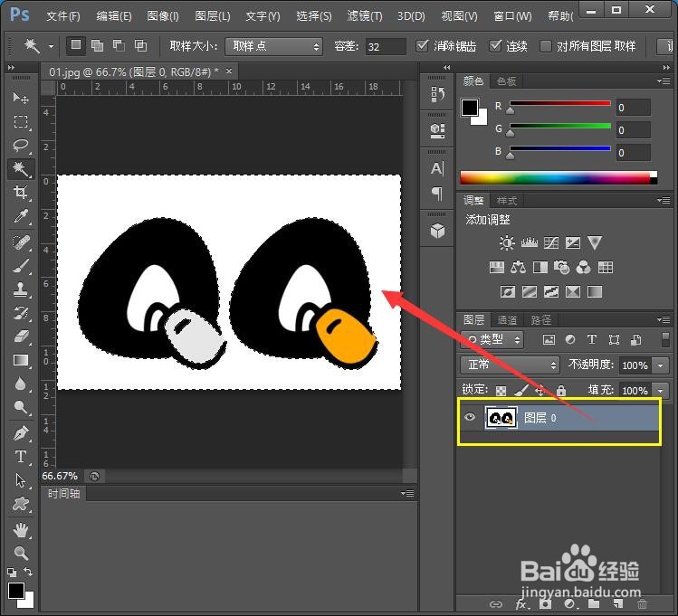678x616 pixels.
Task: Select the Lasso tool
Action: [20, 145]
